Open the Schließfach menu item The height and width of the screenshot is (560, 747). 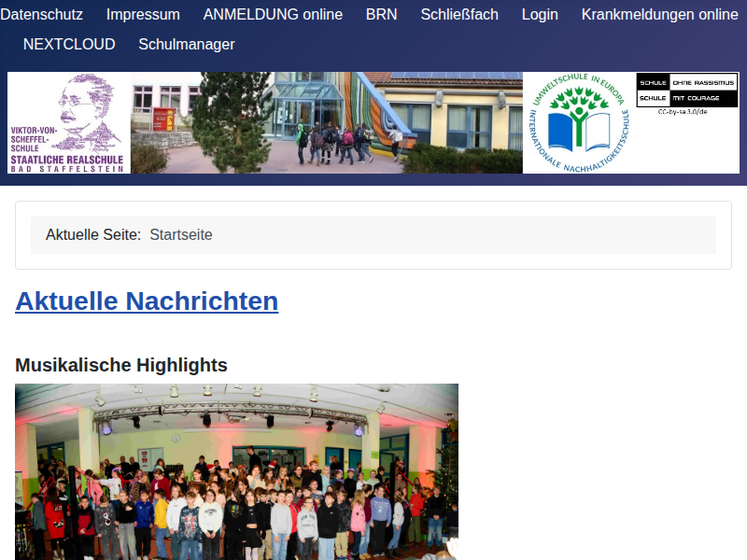point(459,15)
